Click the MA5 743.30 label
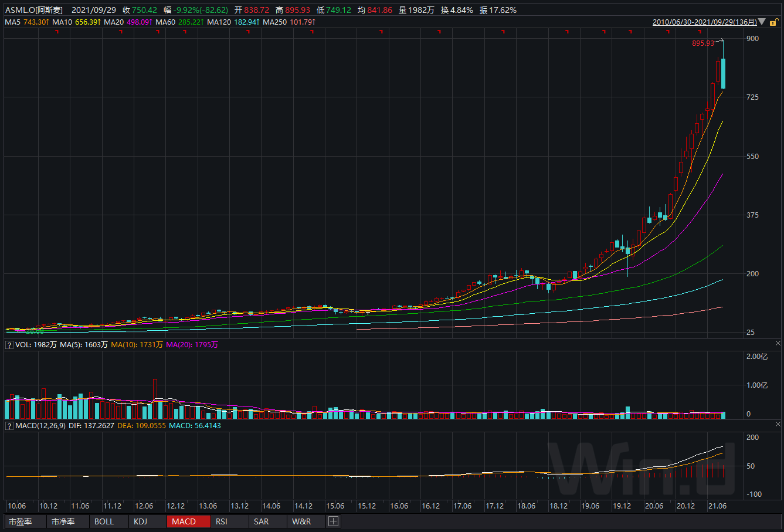The width and height of the screenshot is (784, 532). (x=26, y=22)
